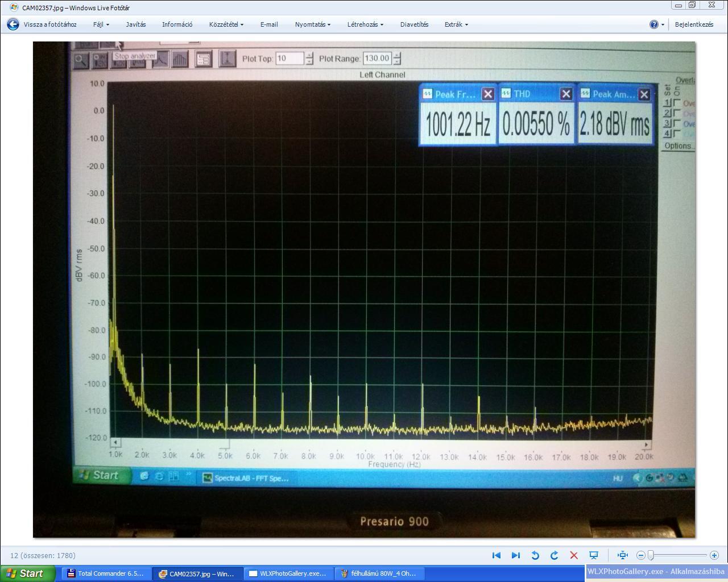
Task: Tick overlay checkbox 2 in the photographed SpectraLAB
Action: pos(677,114)
